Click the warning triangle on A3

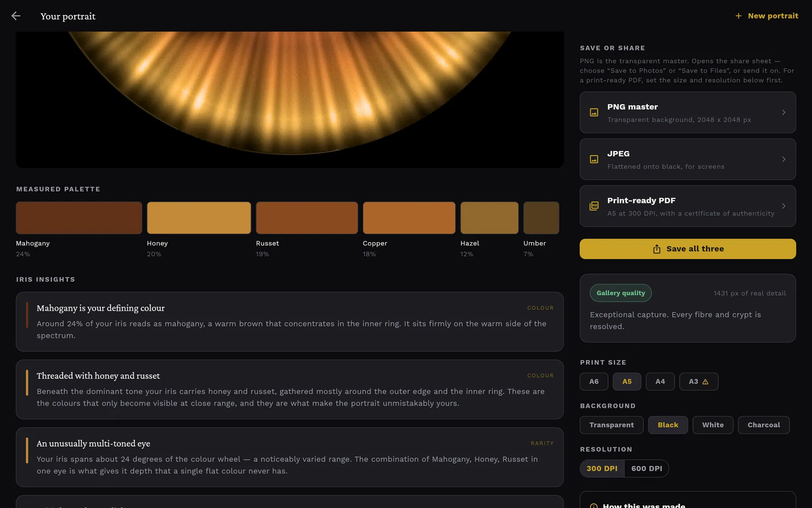point(705,382)
